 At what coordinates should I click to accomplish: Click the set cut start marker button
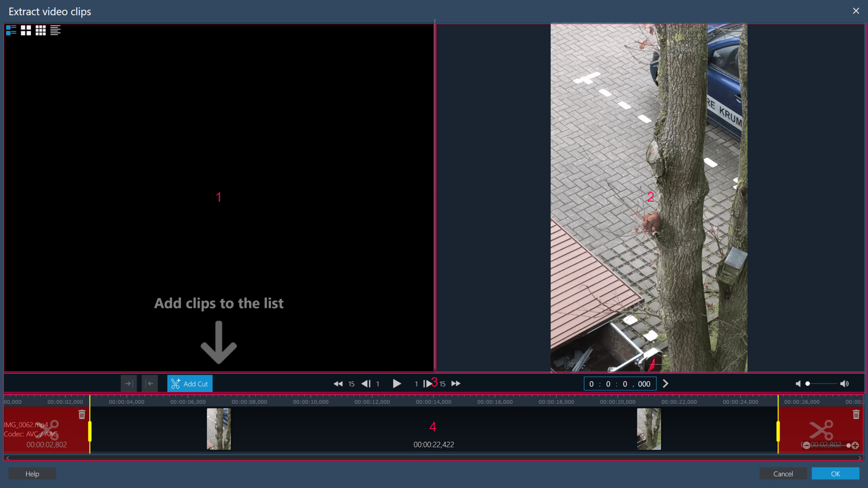pyautogui.click(x=128, y=383)
